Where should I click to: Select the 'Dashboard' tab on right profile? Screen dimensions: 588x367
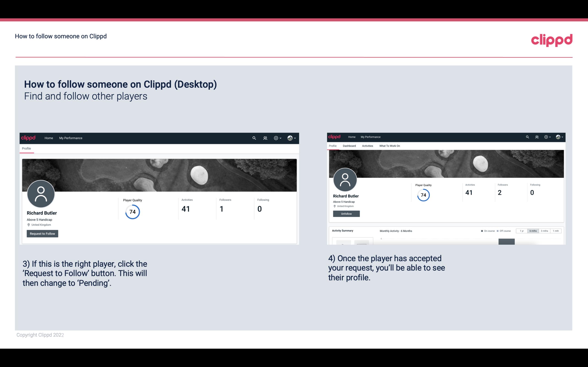349,146
